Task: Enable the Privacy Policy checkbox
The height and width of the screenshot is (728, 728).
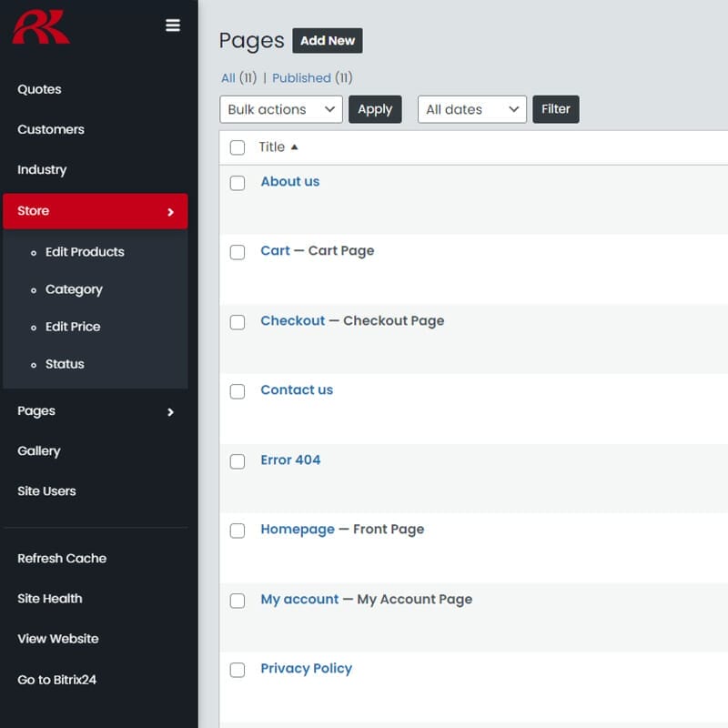Action: pos(238,670)
